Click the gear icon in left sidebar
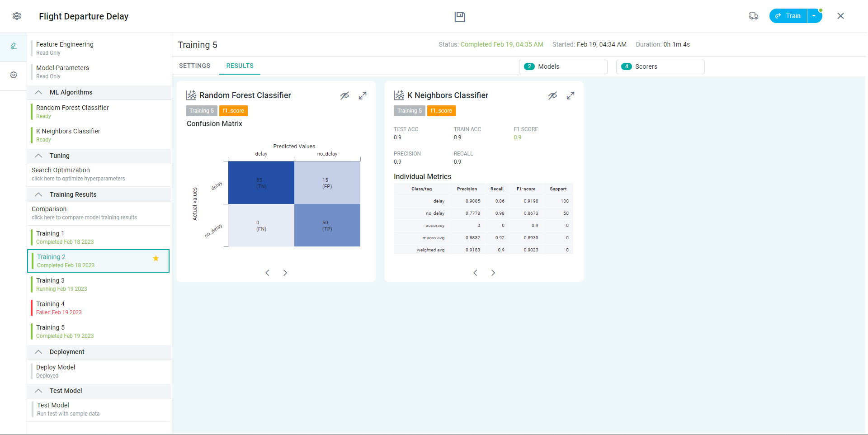The height and width of the screenshot is (435, 868). click(x=14, y=75)
